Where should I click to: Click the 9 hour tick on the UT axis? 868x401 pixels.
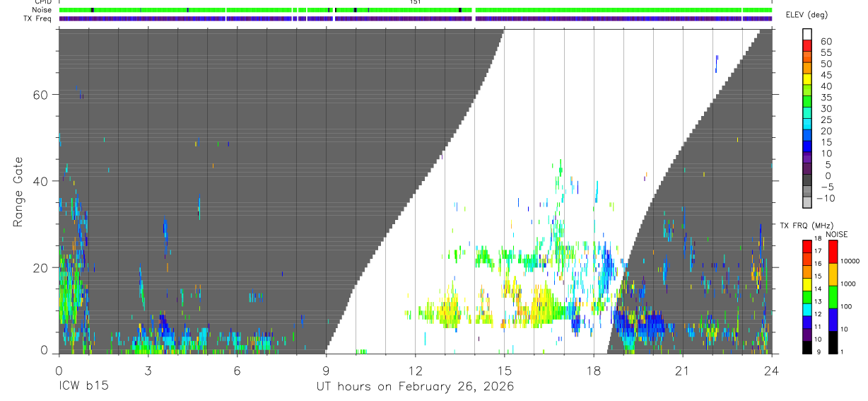click(x=326, y=371)
